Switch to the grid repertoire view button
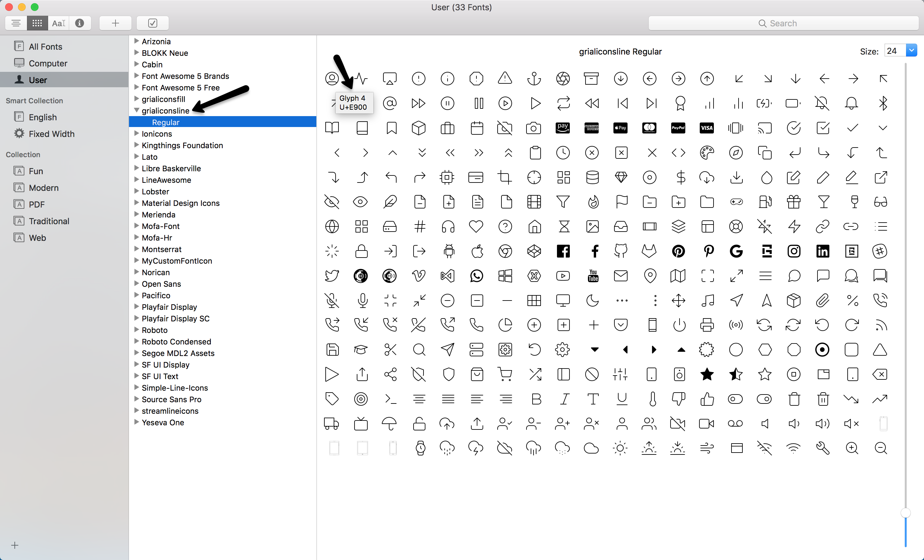Image resolution: width=924 pixels, height=560 pixels. click(37, 23)
